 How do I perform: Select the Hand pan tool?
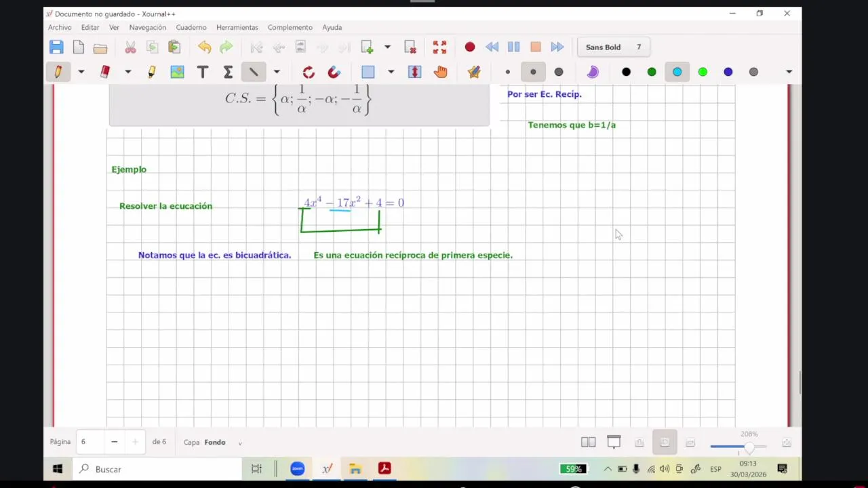coord(440,72)
